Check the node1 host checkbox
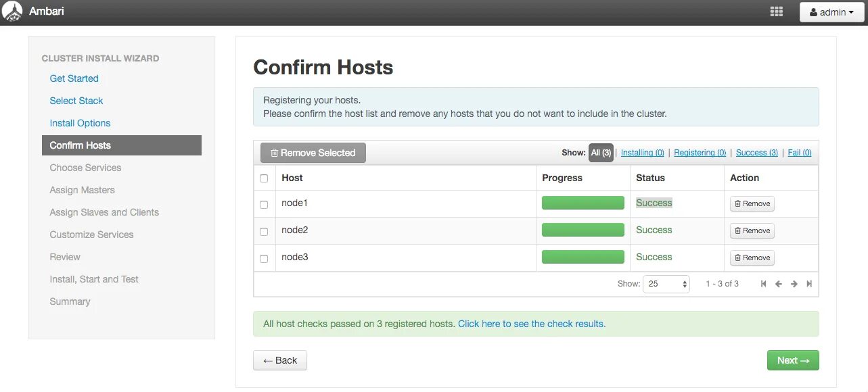This screenshot has height=392, width=868. coord(264,204)
